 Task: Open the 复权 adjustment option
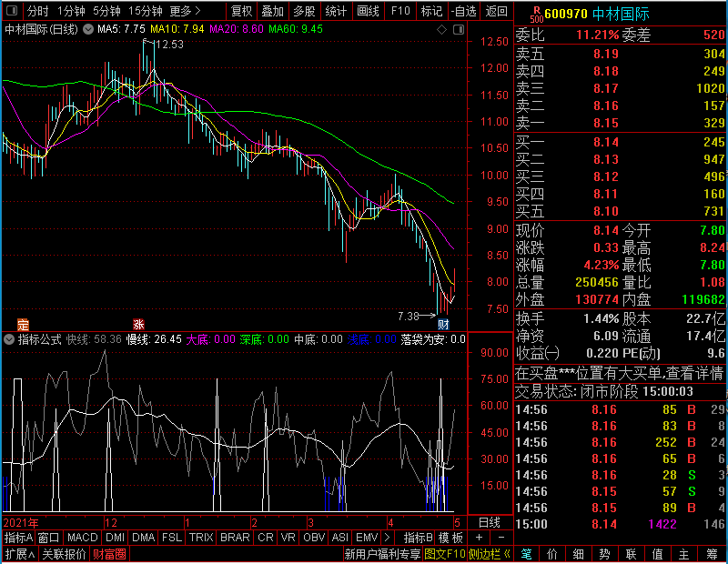click(x=241, y=11)
